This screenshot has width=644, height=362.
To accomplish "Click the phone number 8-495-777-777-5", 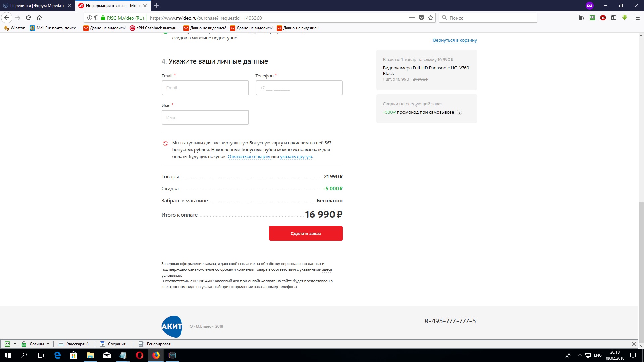I will (x=450, y=321).
